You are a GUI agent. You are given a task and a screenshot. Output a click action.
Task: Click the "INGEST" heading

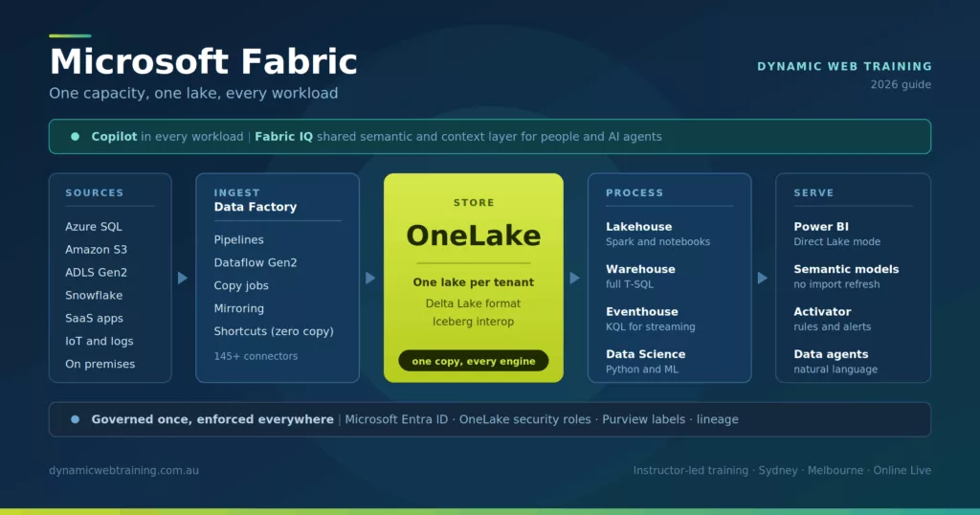[x=237, y=192]
